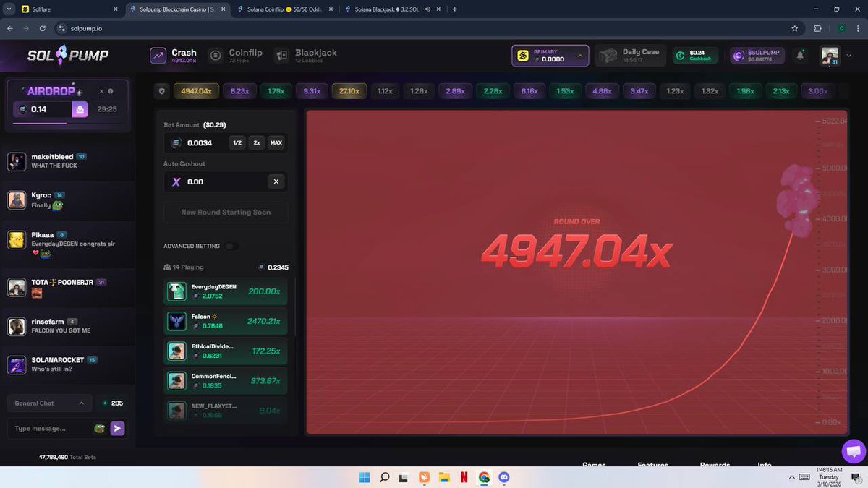Click Falcon player row

[x=226, y=321]
